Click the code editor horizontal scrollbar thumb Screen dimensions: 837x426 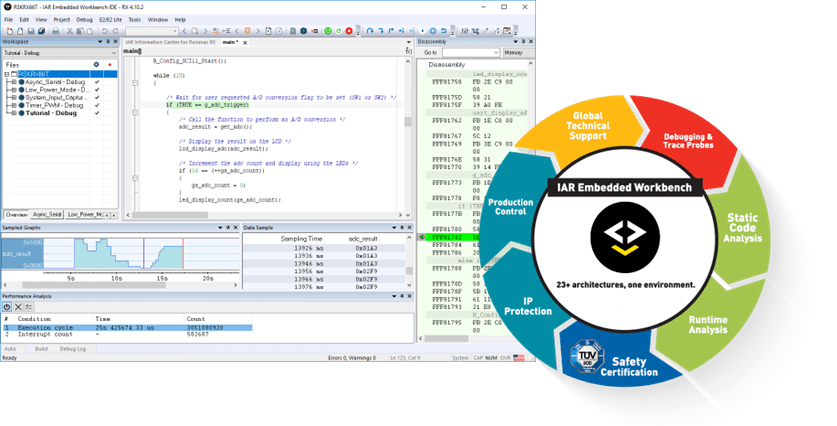tap(170, 215)
